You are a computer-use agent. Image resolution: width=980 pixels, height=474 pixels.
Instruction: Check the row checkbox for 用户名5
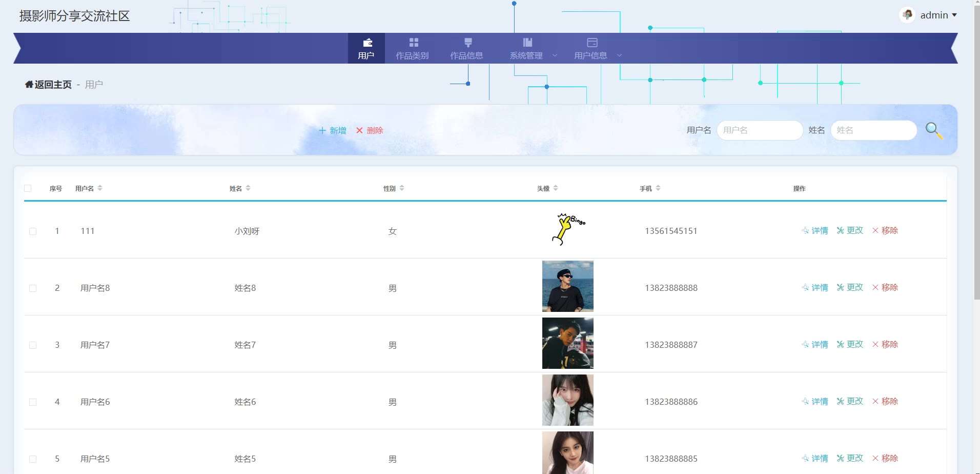click(33, 459)
